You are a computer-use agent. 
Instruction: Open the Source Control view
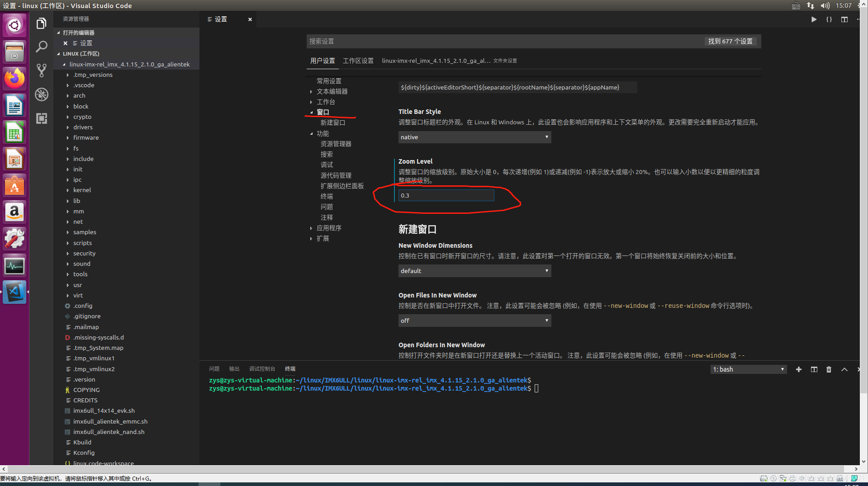pyautogui.click(x=41, y=70)
